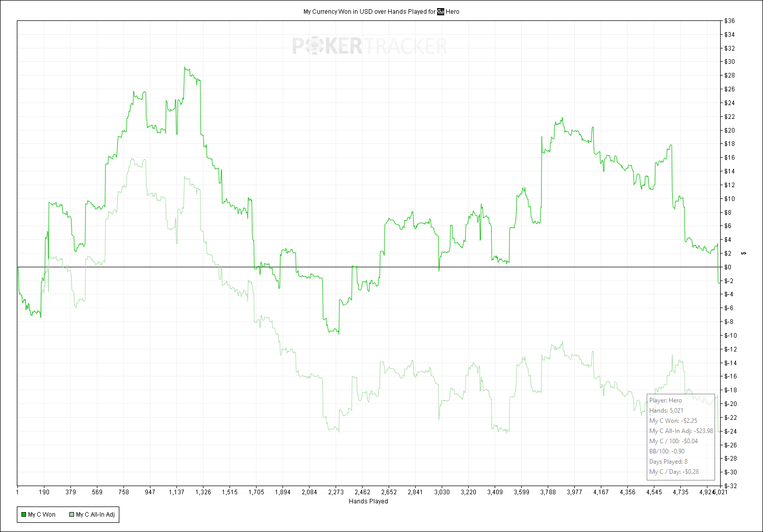This screenshot has width=763, height=532.
Task: Click the '3,030' x-axis tick label
Action: pos(442,492)
